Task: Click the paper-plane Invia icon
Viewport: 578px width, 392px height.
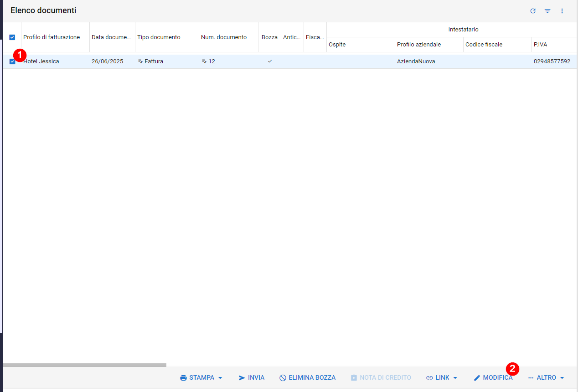Action: [x=242, y=378]
